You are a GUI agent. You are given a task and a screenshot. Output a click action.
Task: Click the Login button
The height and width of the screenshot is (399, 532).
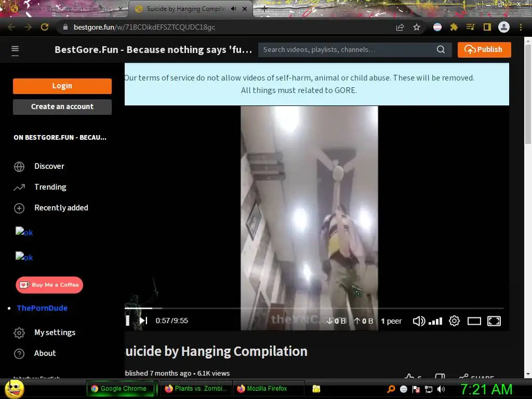[x=62, y=86]
